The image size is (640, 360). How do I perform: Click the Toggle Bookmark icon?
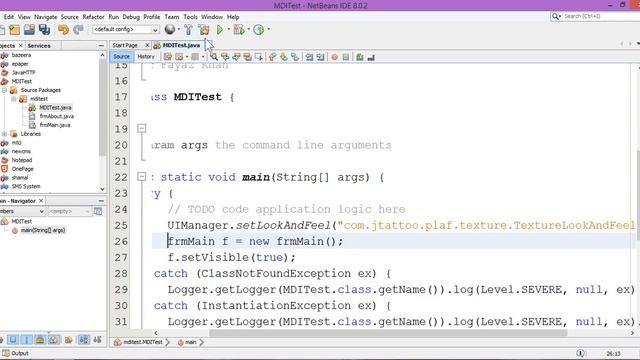[295, 57]
